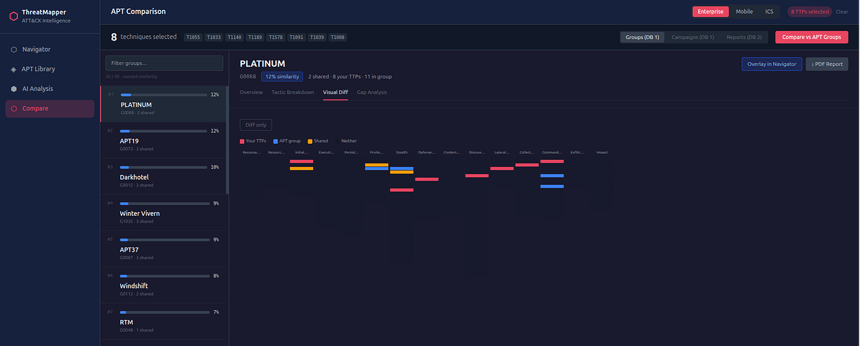Click the T1055 technique chip

tap(193, 37)
